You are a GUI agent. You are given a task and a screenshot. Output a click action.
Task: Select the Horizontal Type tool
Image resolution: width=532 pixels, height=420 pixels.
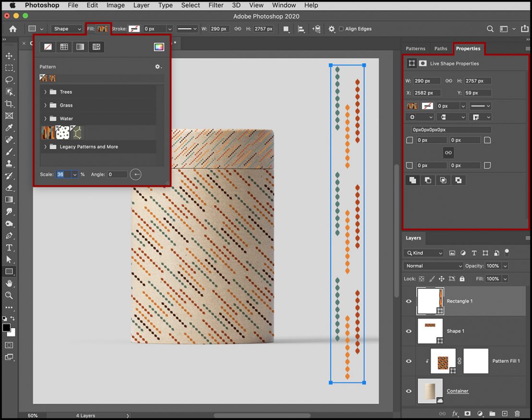click(9, 248)
